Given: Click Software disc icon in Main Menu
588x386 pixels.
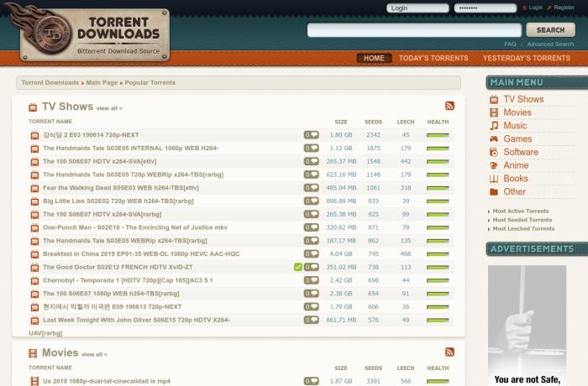Looking at the screenshot, I should [x=494, y=152].
